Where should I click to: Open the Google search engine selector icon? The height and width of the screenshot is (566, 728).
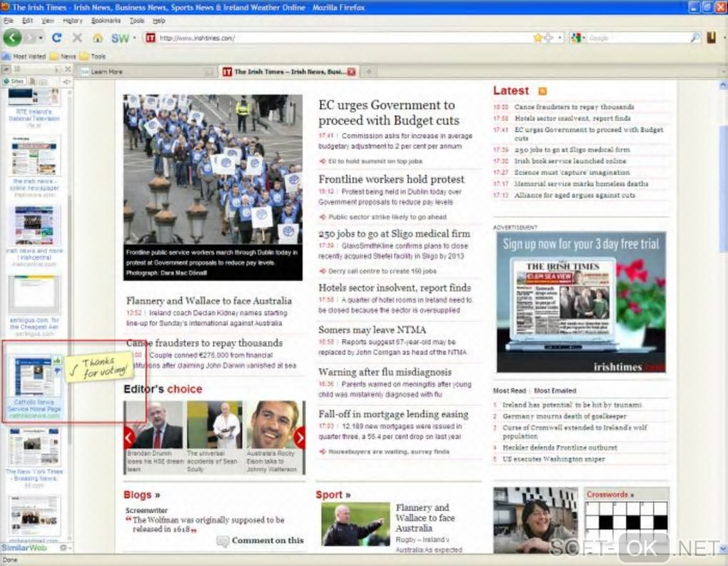pyautogui.click(x=577, y=38)
